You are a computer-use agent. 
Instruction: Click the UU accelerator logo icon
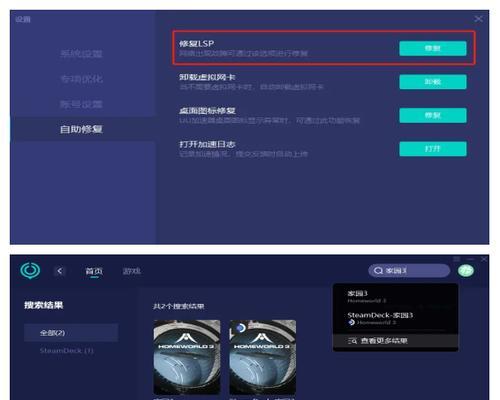30,270
